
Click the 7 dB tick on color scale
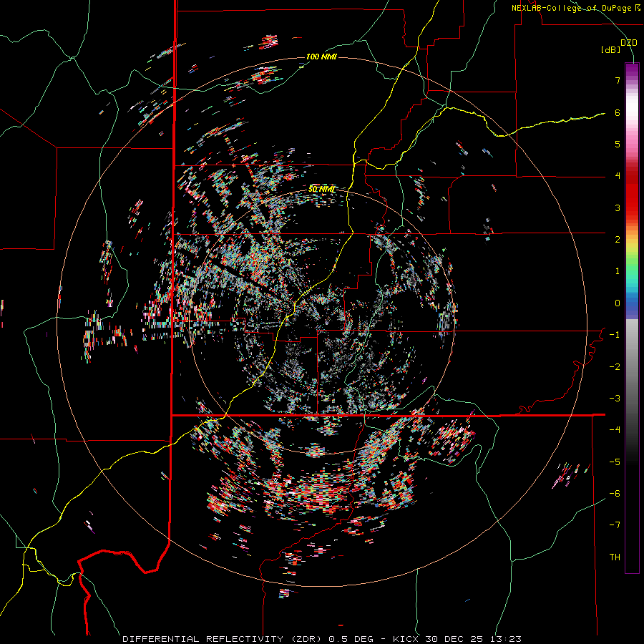pyautogui.click(x=618, y=80)
